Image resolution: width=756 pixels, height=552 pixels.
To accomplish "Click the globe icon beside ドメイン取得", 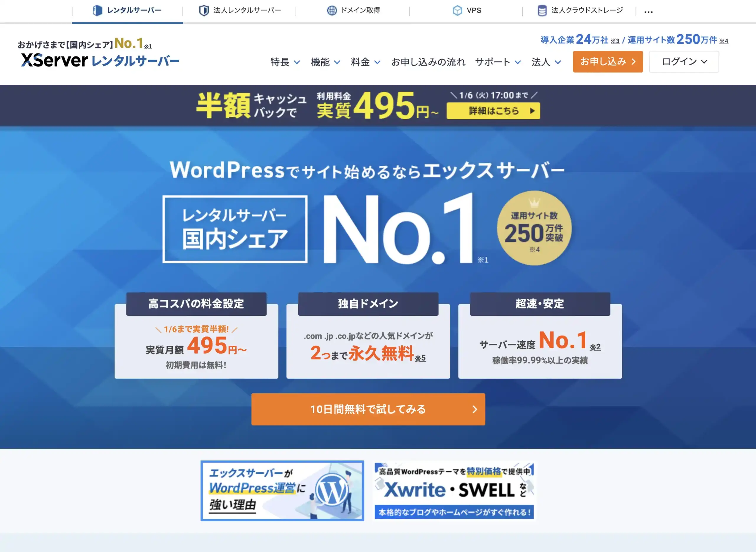I will 332,10.
